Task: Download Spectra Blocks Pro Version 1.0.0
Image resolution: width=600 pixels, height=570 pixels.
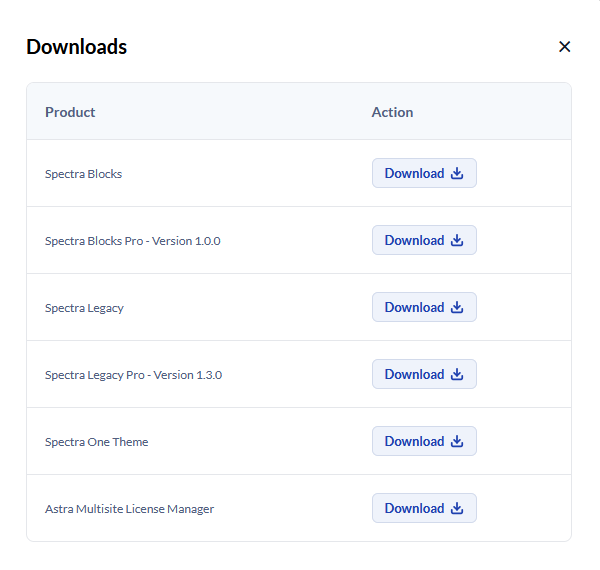Action: [x=424, y=240]
